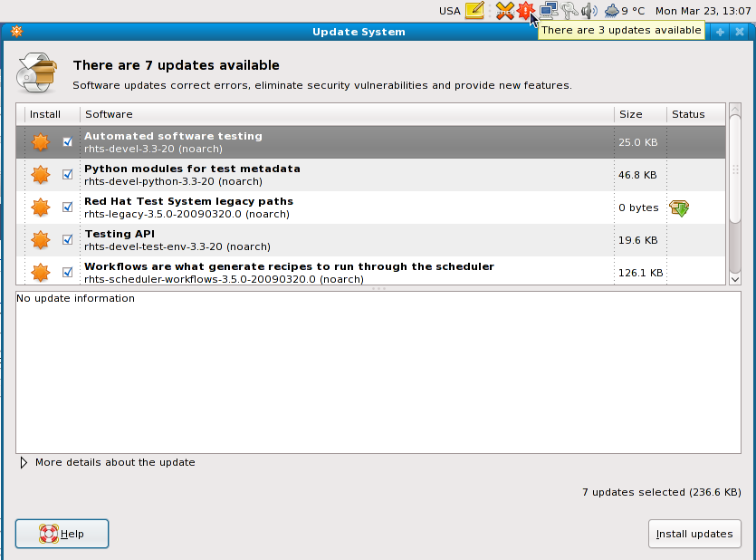Image resolution: width=756 pixels, height=560 pixels.
Task: Open the USA keyboard layout indicator
Action: tap(449, 11)
